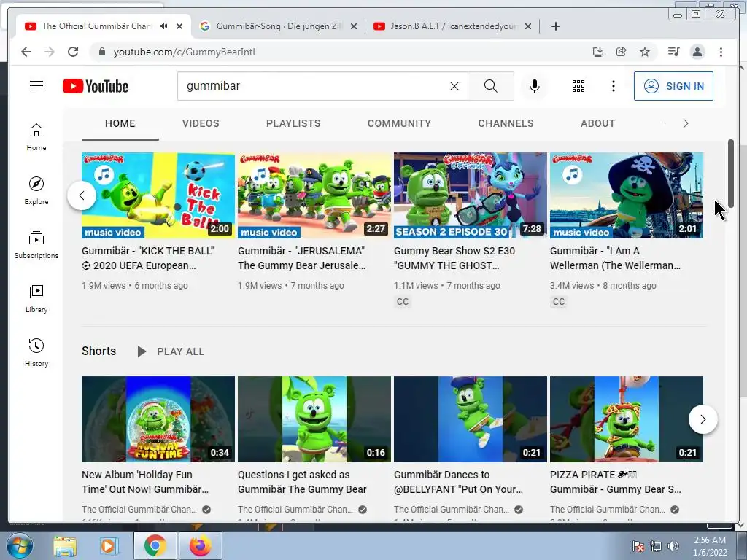Open Windows Media Player from taskbar

click(108, 546)
